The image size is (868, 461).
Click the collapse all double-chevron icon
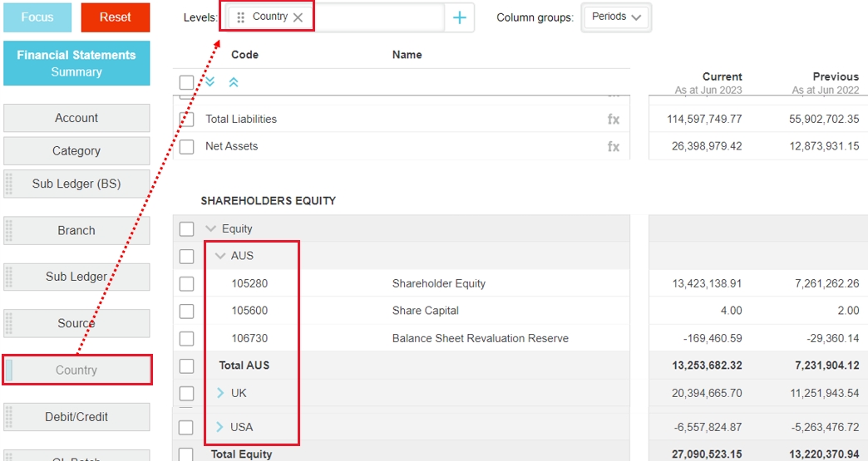pos(234,81)
